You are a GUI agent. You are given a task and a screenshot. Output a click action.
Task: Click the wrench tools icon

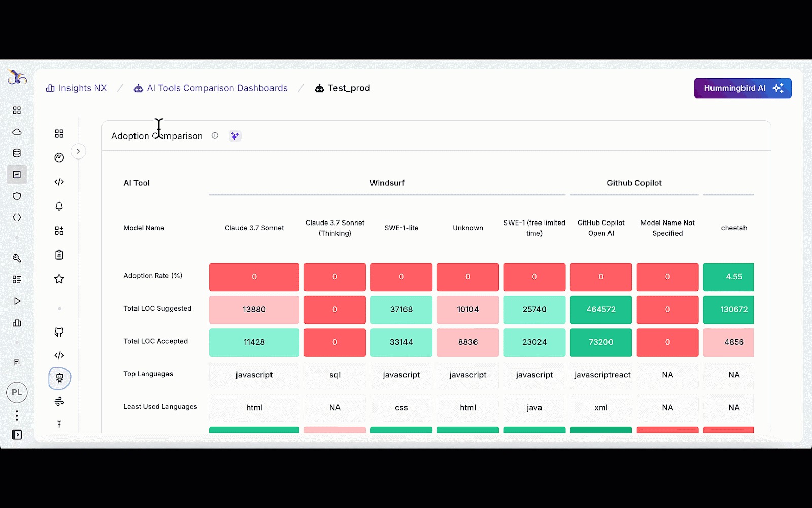[x=17, y=258]
